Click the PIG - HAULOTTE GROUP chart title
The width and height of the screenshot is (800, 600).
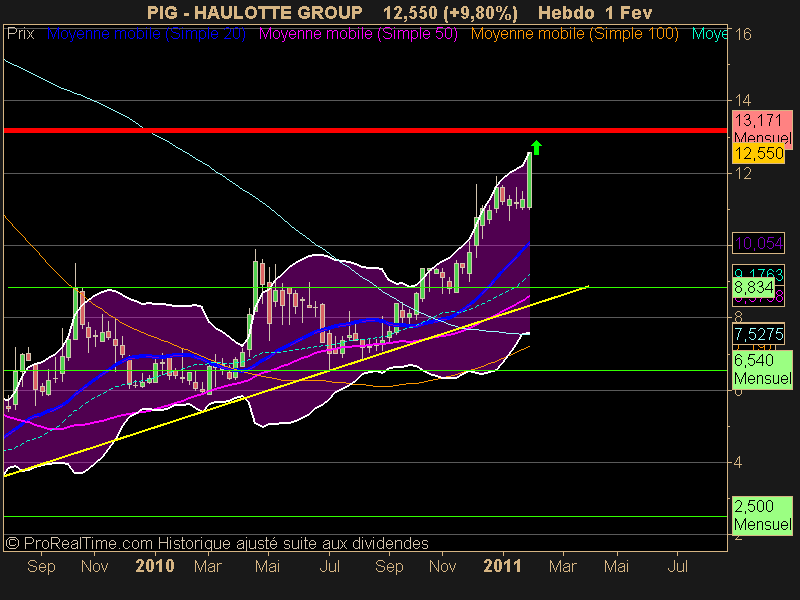coord(255,12)
